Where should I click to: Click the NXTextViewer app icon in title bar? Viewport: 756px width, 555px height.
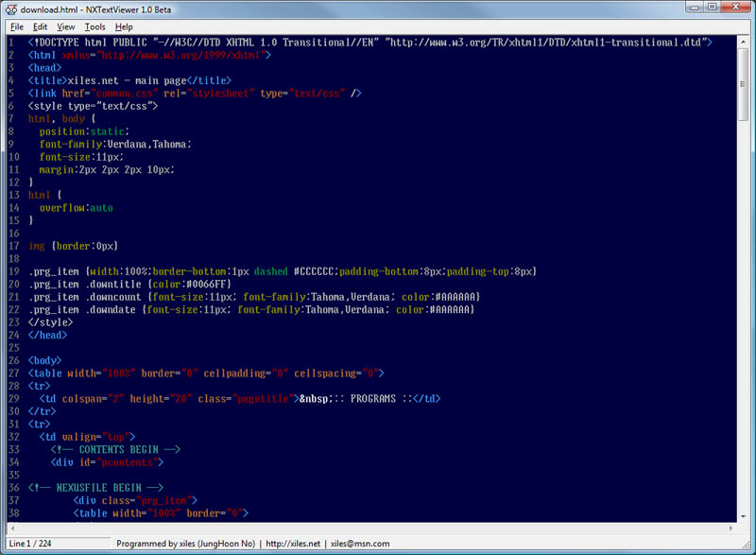(11, 9)
